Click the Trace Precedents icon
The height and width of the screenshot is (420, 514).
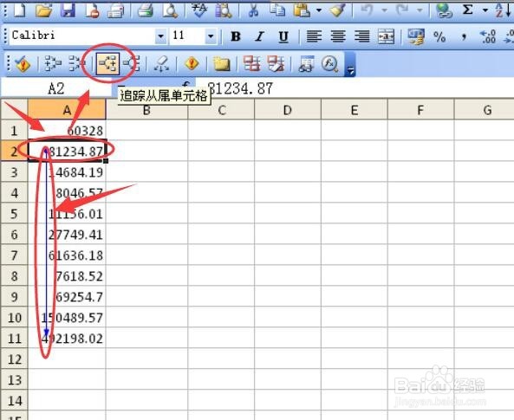click(x=53, y=63)
